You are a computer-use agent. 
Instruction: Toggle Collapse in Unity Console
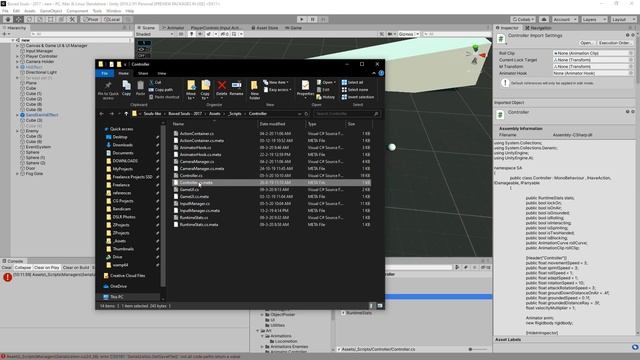(22, 268)
